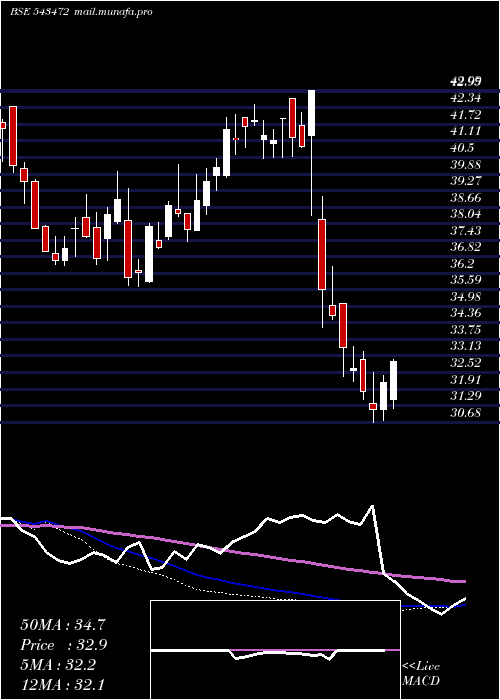Screen dimensions: 500x700
Task: Click the '<<Live MACD' label
Action: [421, 673]
